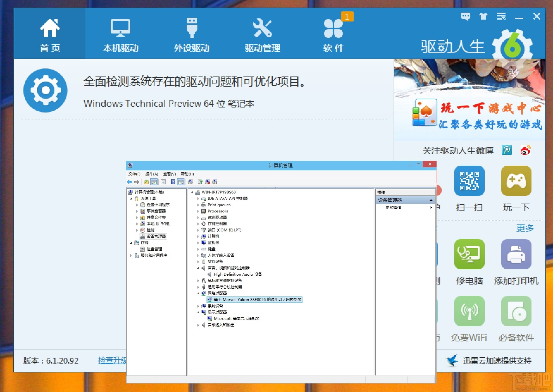The width and height of the screenshot is (553, 392).
Task: Open the skin/theme shirt icon
Action: pyautogui.click(x=483, y=16)
